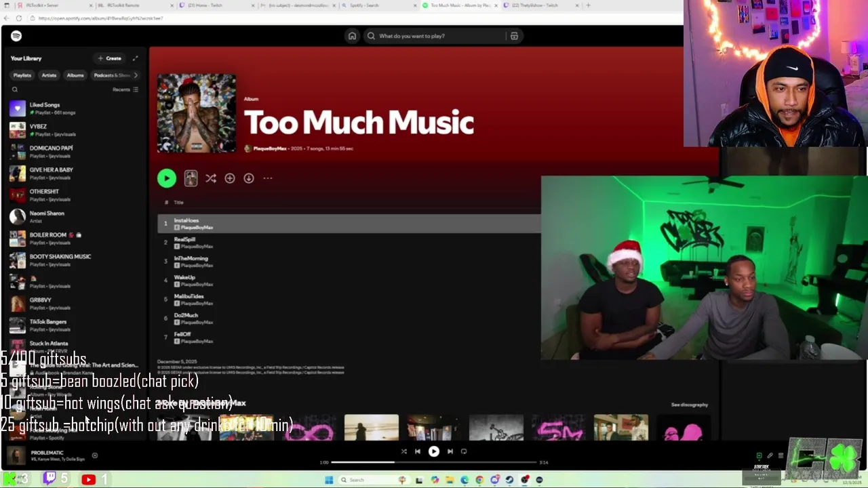
Task: Open the play queue icon
Action: point(781,455)
